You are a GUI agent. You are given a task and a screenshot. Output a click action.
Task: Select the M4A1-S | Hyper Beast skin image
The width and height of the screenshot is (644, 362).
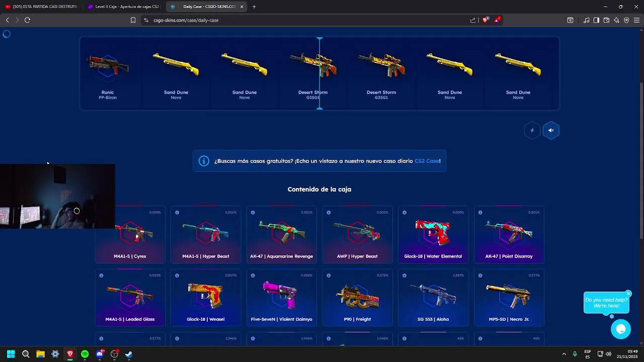tap(205, 232)
